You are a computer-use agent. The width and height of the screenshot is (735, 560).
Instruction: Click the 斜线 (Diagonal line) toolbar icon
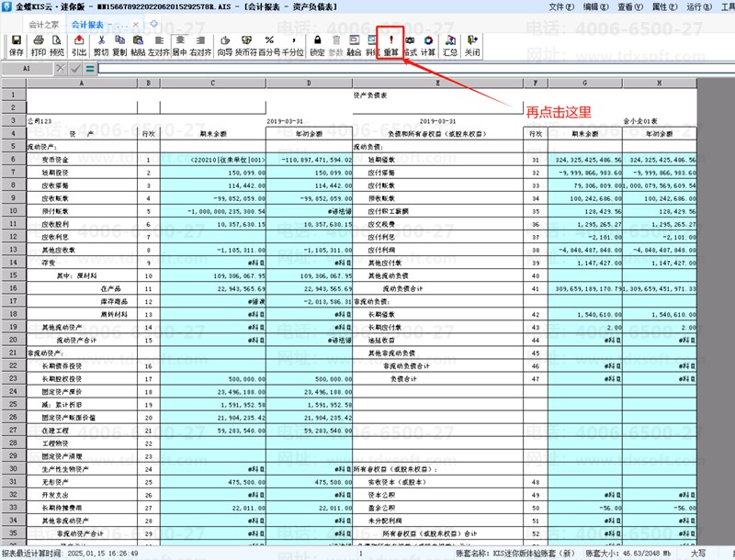coord(372,45)
